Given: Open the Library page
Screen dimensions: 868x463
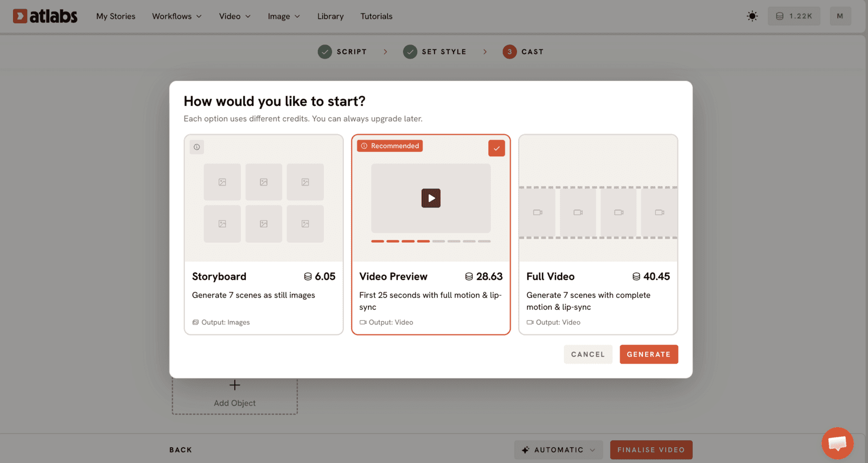Looking at the screenshot, I should (330, 16).
